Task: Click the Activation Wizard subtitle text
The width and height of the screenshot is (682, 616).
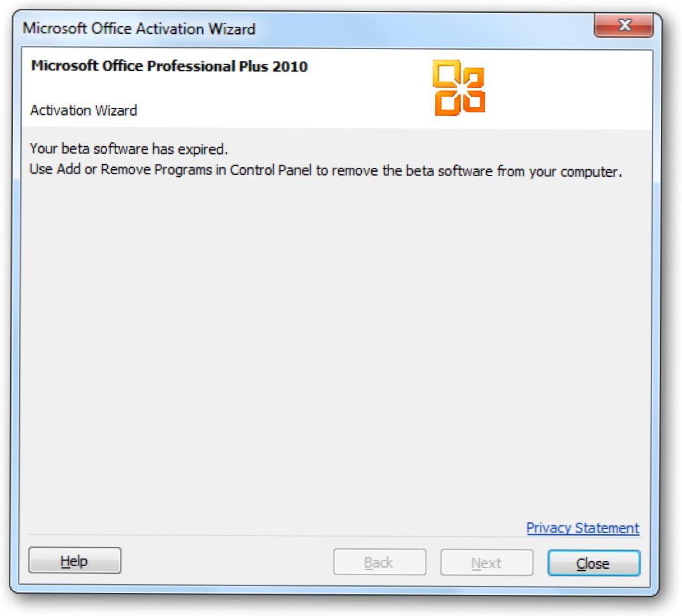Action: point(84,110)
